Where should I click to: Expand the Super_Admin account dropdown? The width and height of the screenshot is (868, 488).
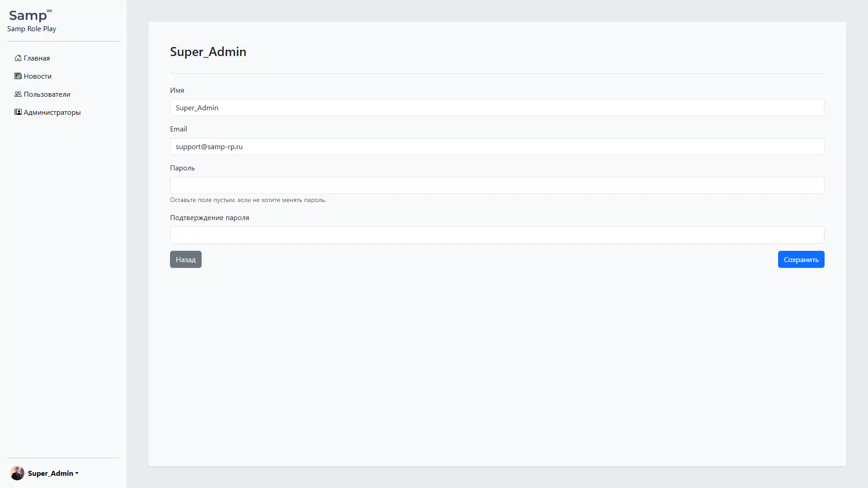pos(50,473)
